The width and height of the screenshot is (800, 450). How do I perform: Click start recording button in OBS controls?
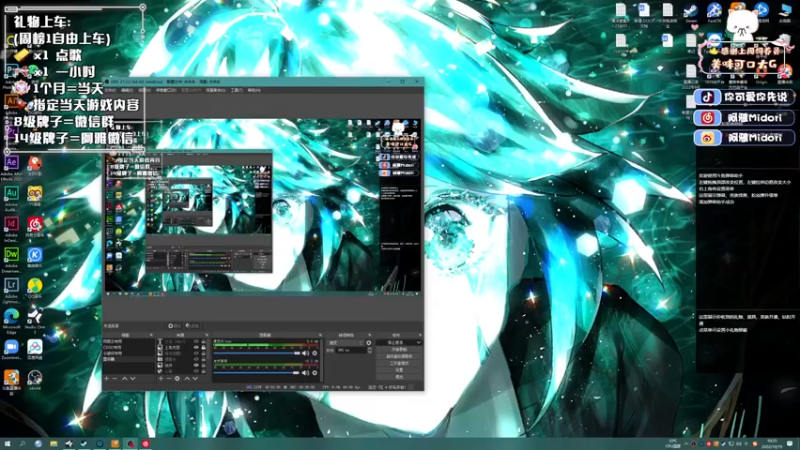point(399,349)
